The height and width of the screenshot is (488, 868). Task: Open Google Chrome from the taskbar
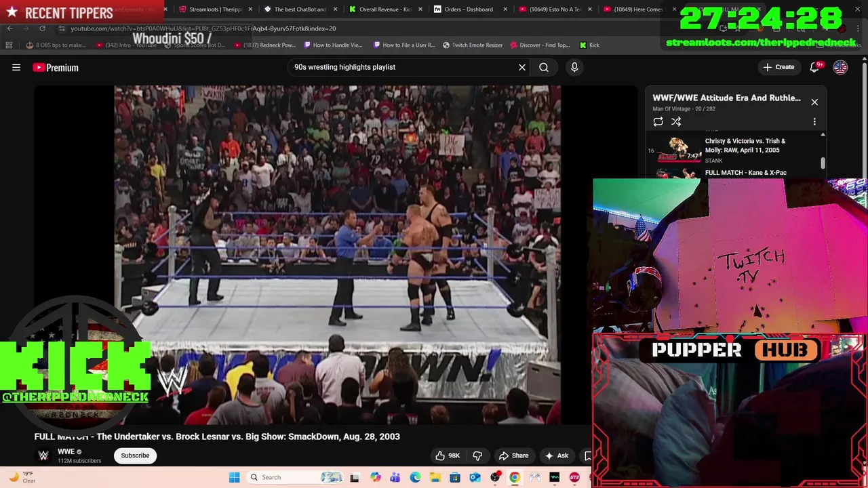(x=515, y=477)
